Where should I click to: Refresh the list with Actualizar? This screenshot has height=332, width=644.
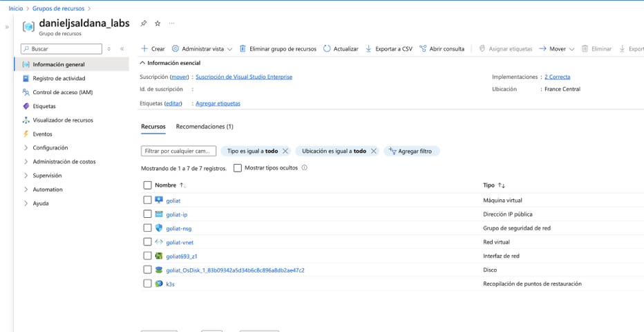point(341,49)
